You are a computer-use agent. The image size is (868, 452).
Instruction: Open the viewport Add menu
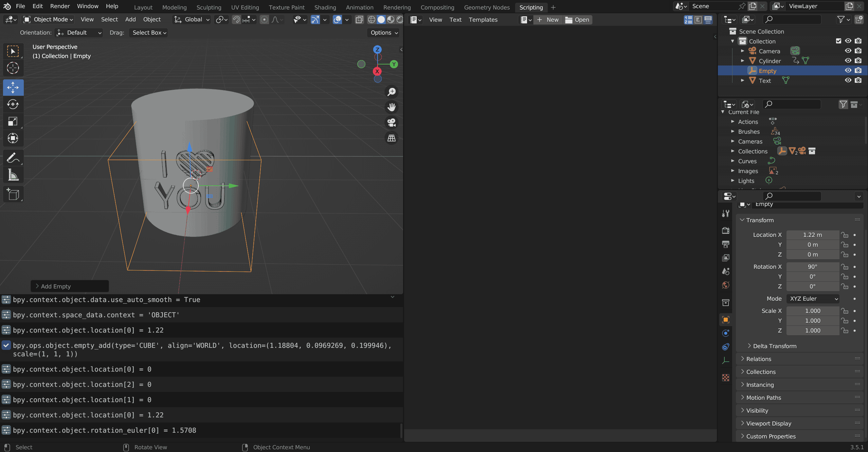click(130, 20)
